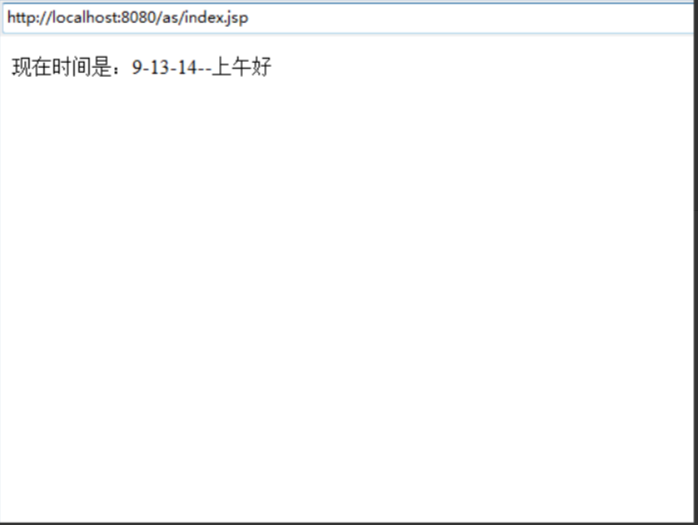
Task: Click the time value '9-13-14'
Action: pos(164,68)
